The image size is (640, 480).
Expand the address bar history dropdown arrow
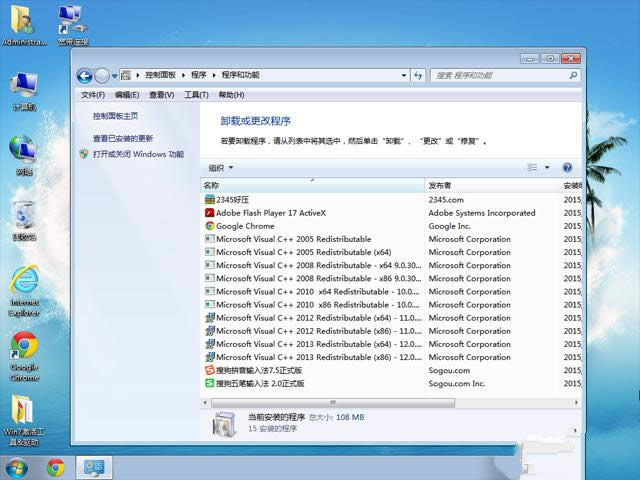coord(402,75)
